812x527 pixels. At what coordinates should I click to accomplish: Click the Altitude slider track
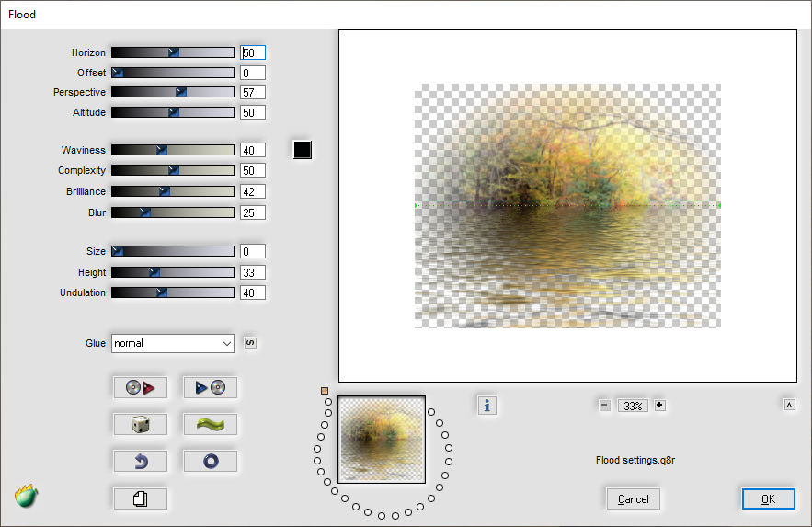point(173,112)
